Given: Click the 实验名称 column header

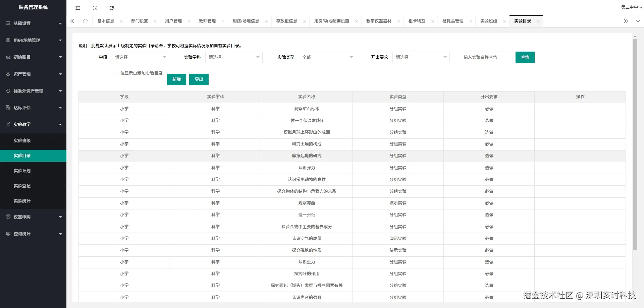Looking at the screenshot, I should click(307, 97).
